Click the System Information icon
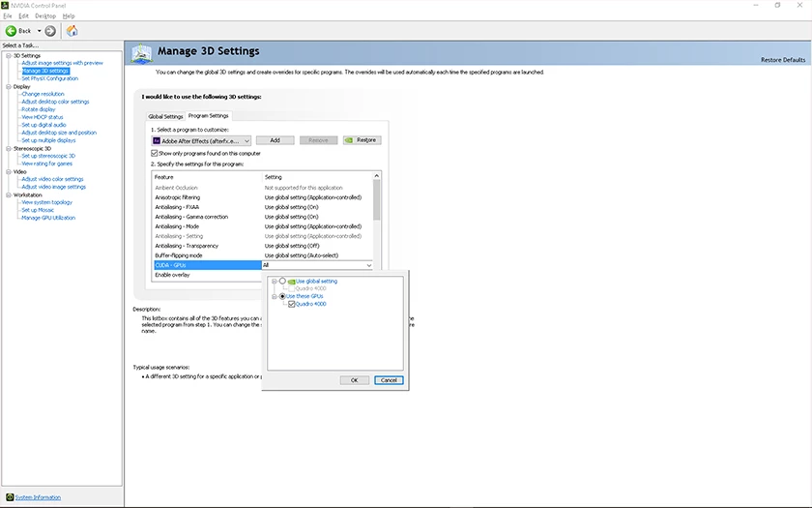This screenshot has height=508, width=812. (x=10, y=497)
